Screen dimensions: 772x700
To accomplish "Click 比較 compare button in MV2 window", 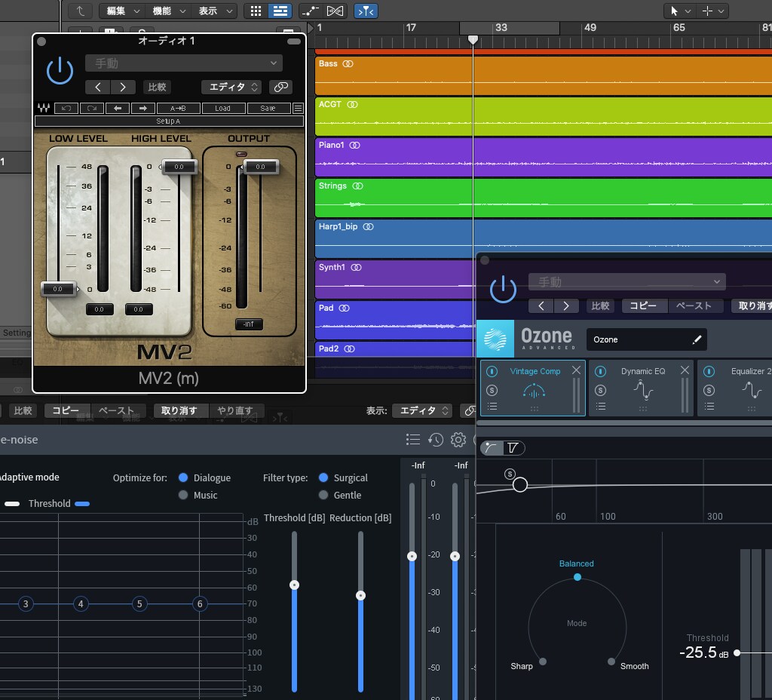I will click(157, 87).
